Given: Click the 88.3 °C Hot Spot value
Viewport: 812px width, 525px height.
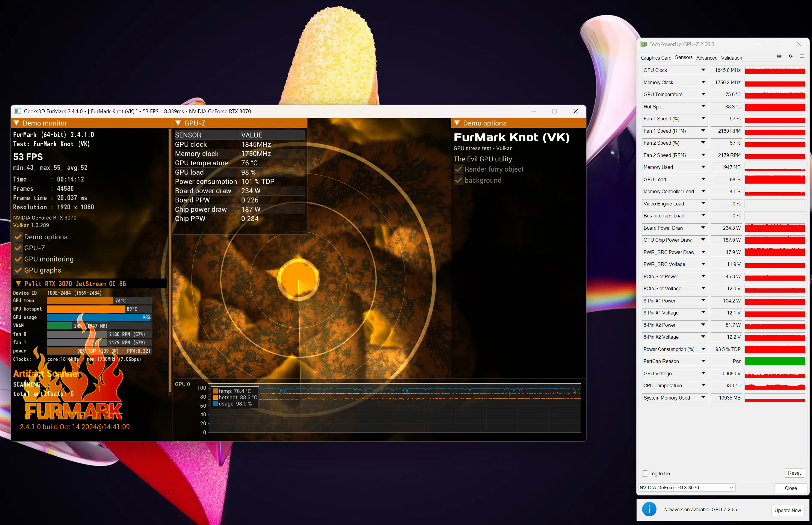Looking at the screenshot, I should click(x=727, y=107).
